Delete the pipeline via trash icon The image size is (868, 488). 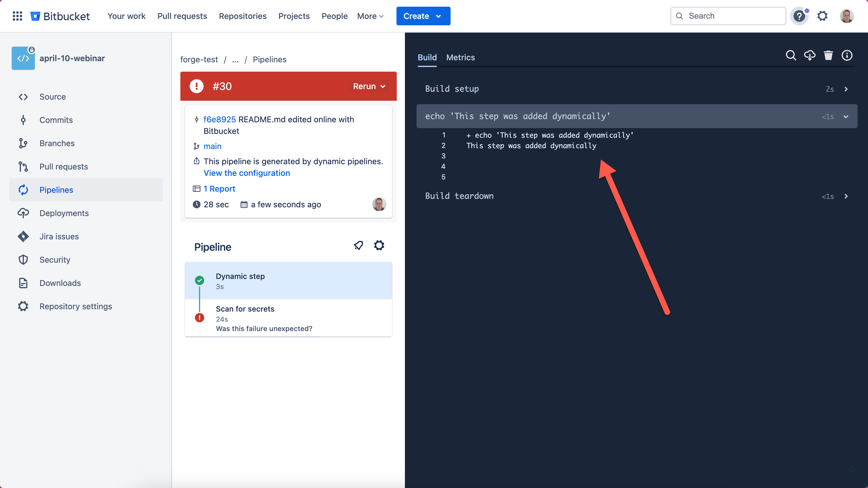[828, 55]
